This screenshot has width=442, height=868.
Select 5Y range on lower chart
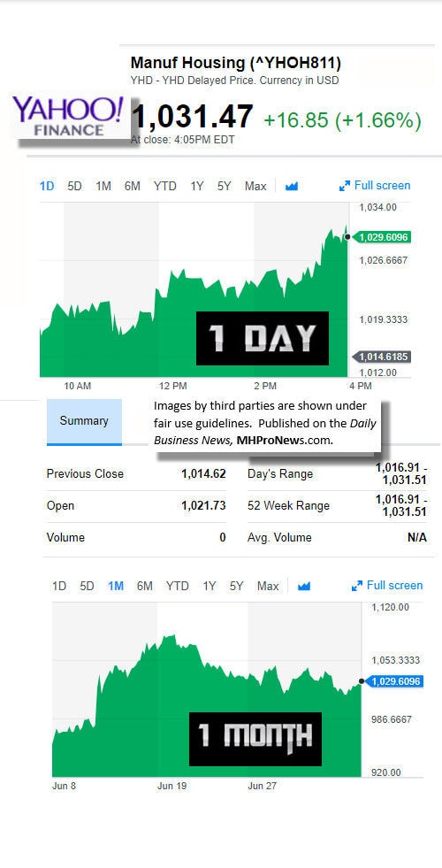(x=236, y=587)
